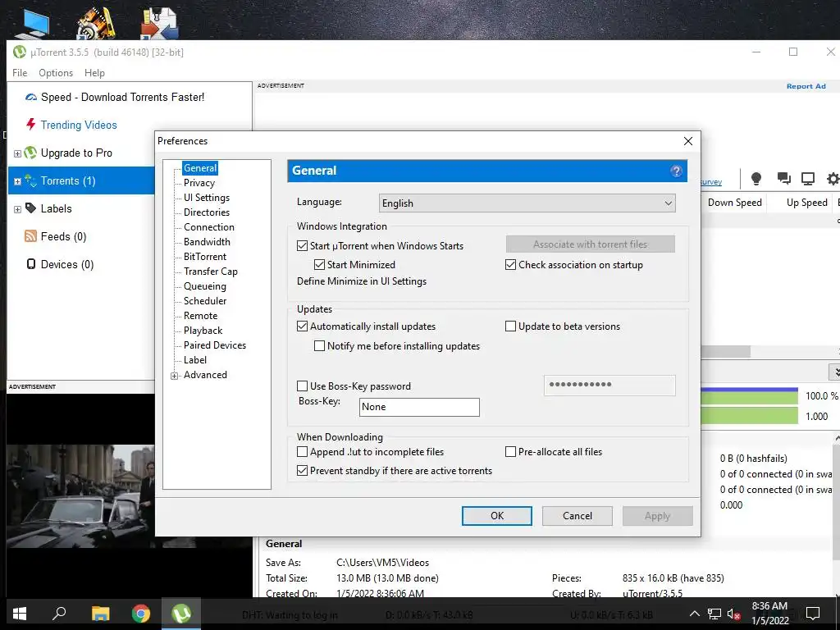Uncheck Start Minimized option
The image size is (840, 630).
tap(319, 265)
